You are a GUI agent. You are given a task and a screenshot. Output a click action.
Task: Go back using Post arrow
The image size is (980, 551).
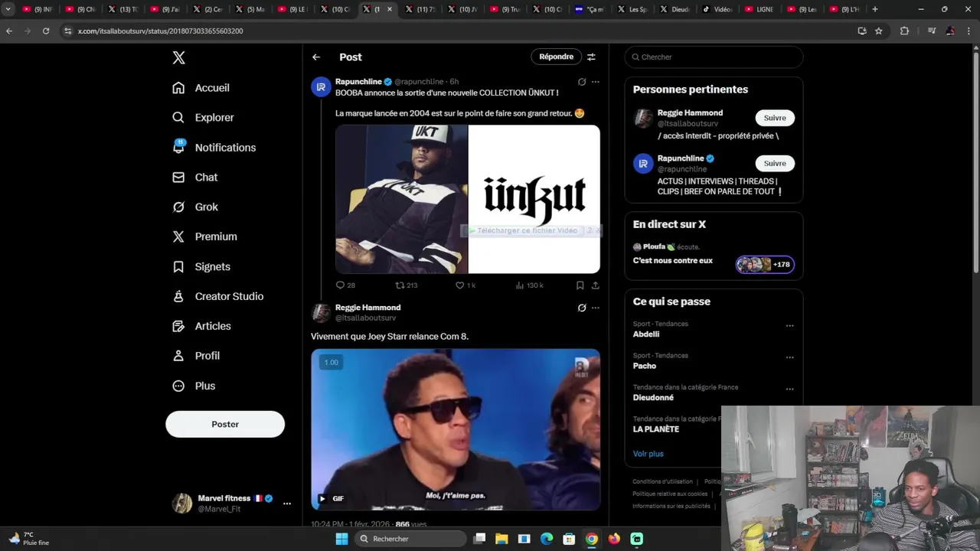(316, 57)
